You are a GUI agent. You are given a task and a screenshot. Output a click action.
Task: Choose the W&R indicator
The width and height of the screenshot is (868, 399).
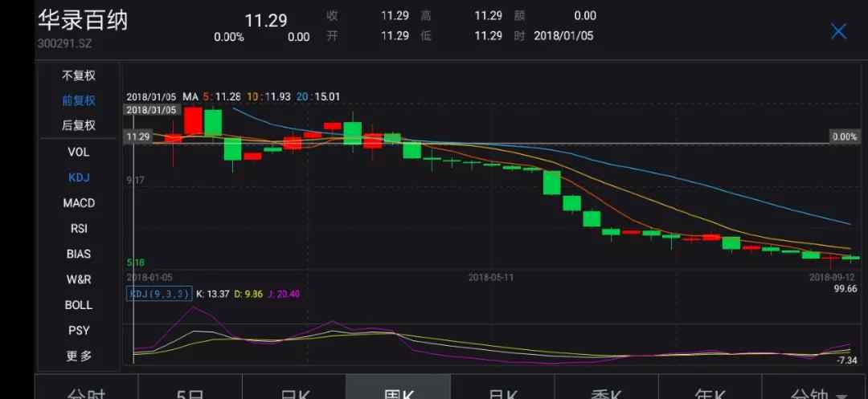pyautogui.click(x=79, y=279)
